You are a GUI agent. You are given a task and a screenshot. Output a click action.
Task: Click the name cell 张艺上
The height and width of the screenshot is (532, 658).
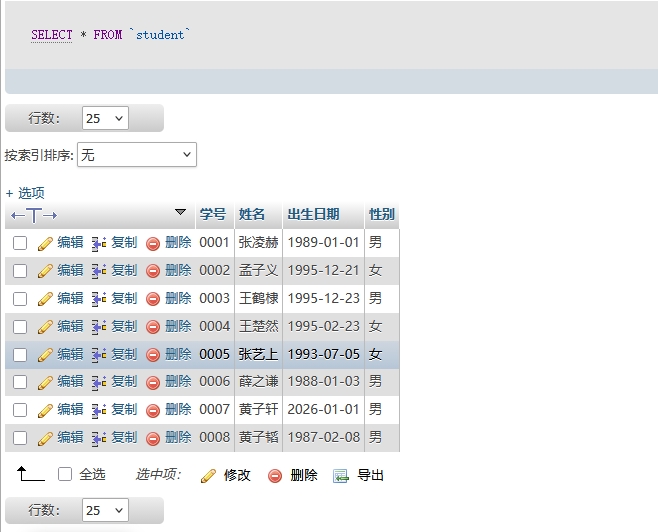pyautogui.click(x=258, y=354)
